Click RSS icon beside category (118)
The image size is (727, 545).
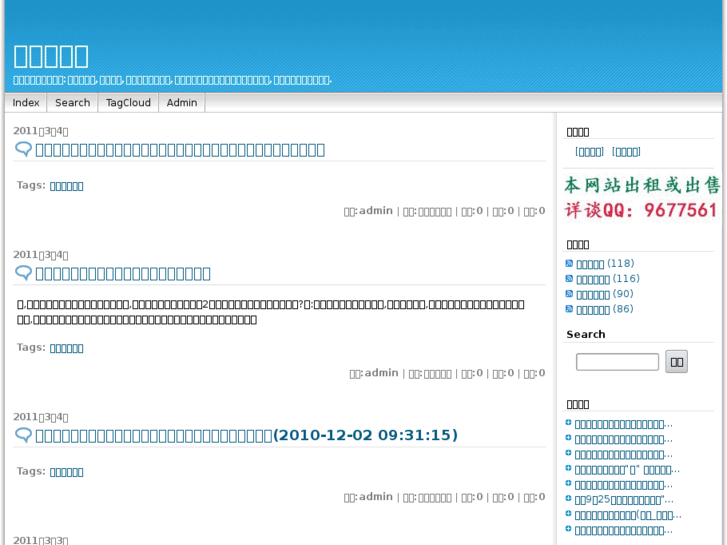[569, 263]
